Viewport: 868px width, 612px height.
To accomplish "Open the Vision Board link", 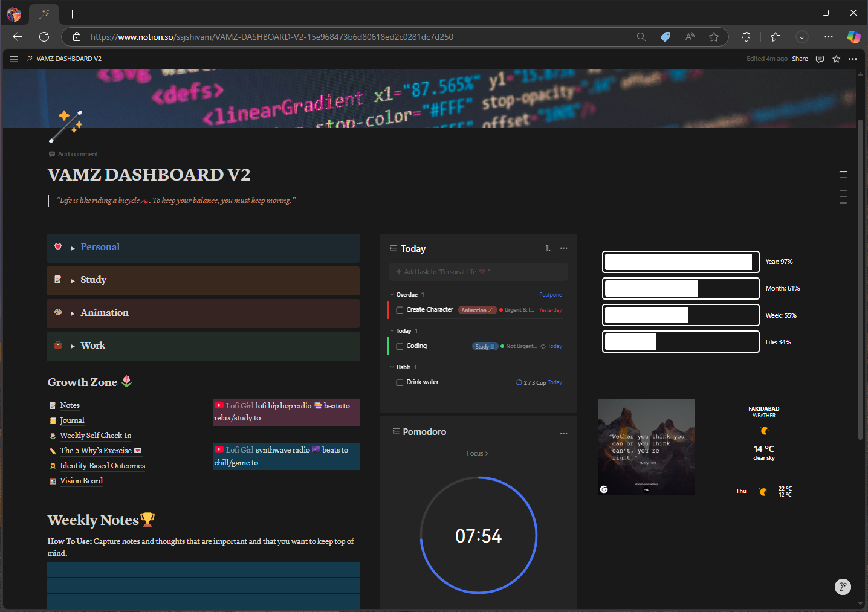I will (x=81, y=481).
